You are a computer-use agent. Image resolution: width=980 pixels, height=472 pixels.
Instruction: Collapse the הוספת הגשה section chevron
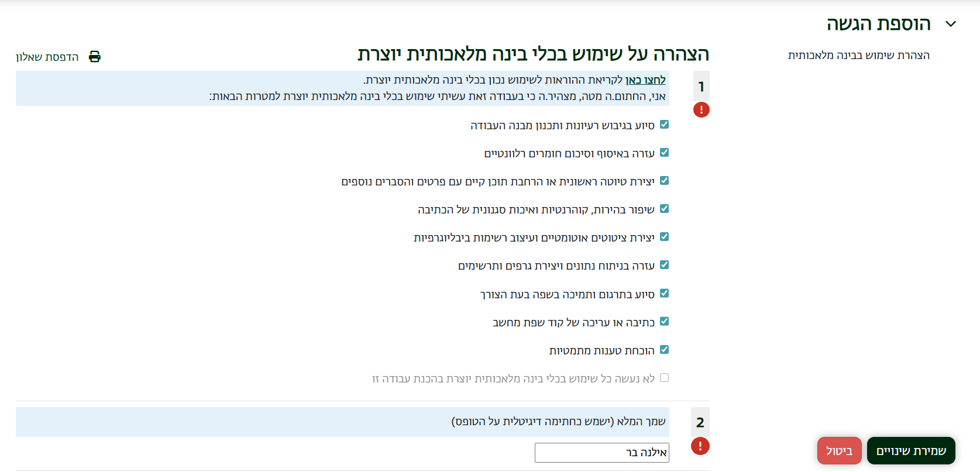point(951,24)
